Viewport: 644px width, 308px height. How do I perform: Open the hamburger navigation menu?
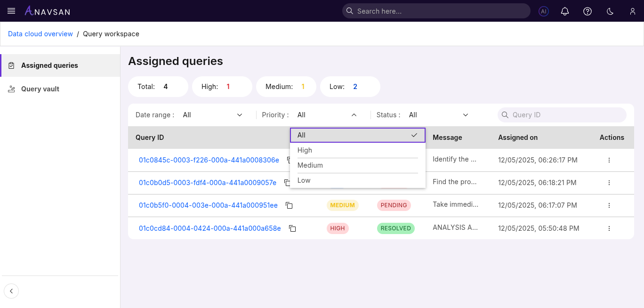coord(12,11)
